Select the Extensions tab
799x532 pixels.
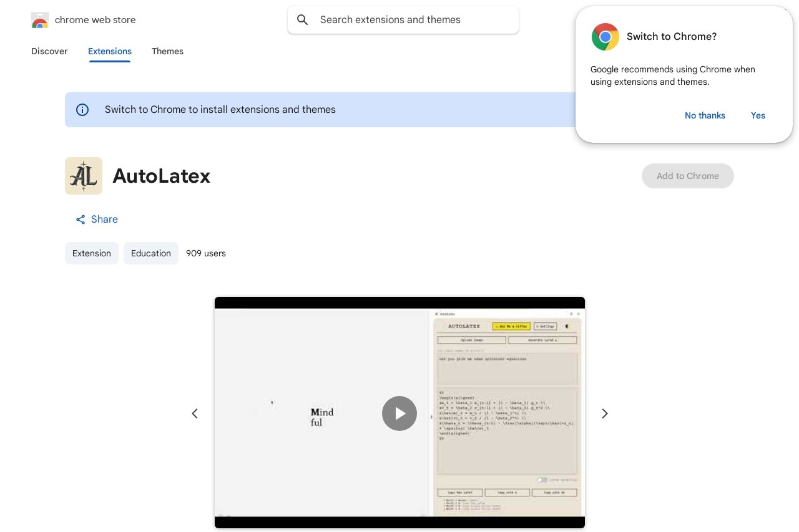pos(110,51)
